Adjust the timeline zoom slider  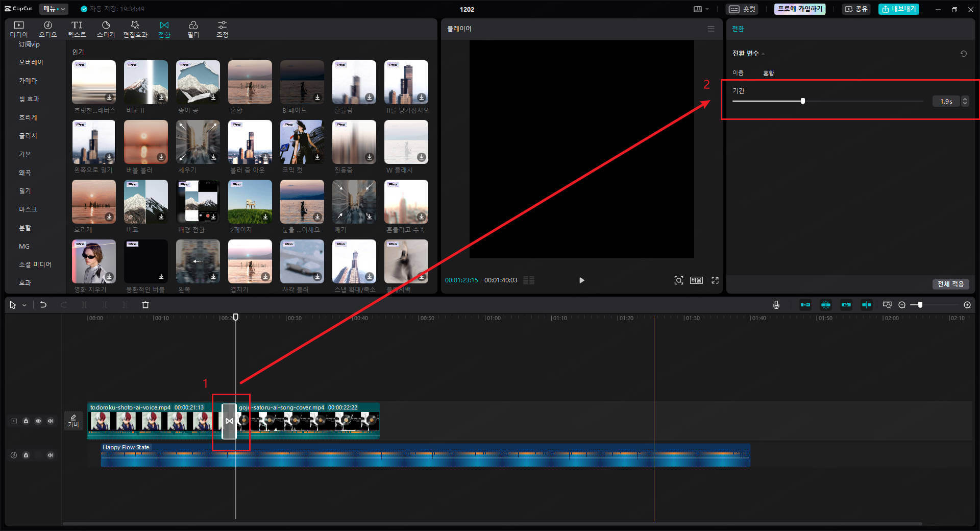point(920,305)
